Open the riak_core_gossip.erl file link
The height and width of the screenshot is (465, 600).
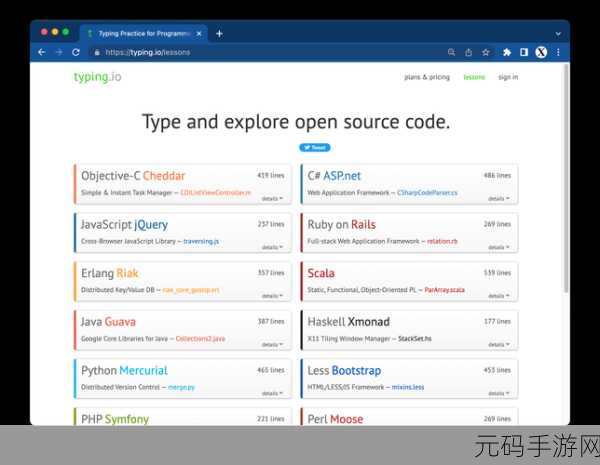[x=191, y=290]
